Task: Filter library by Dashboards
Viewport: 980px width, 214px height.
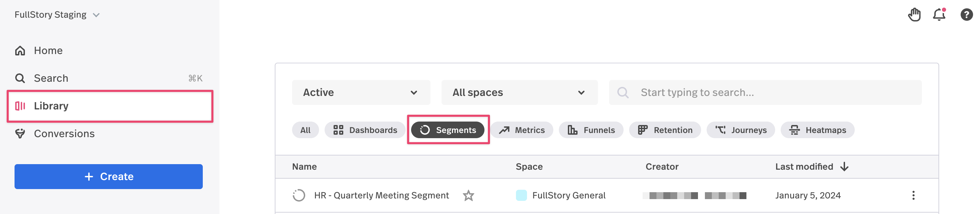Action: click(365, 130)
